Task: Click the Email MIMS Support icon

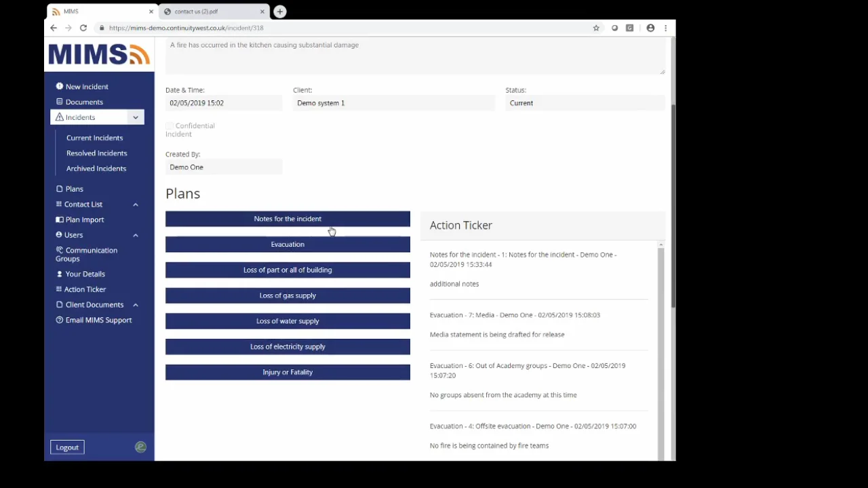Action: tap(59, 320)
